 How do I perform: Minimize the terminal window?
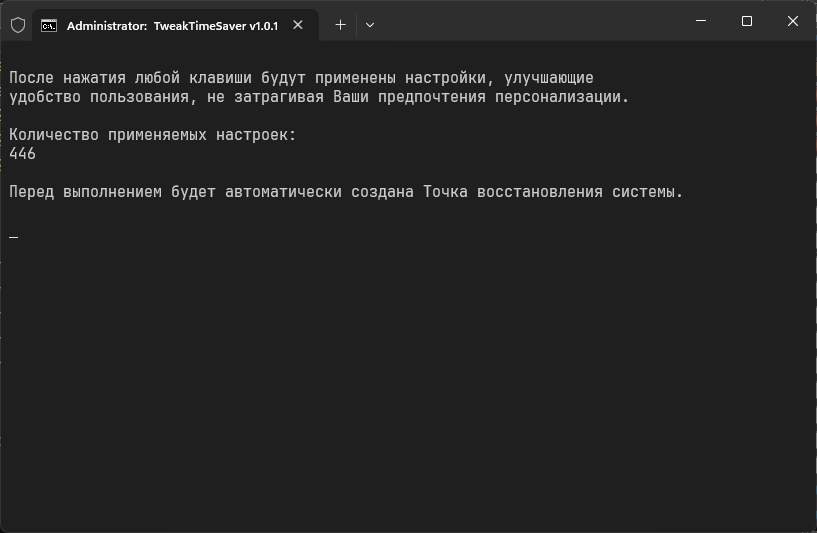pos(701,21)
